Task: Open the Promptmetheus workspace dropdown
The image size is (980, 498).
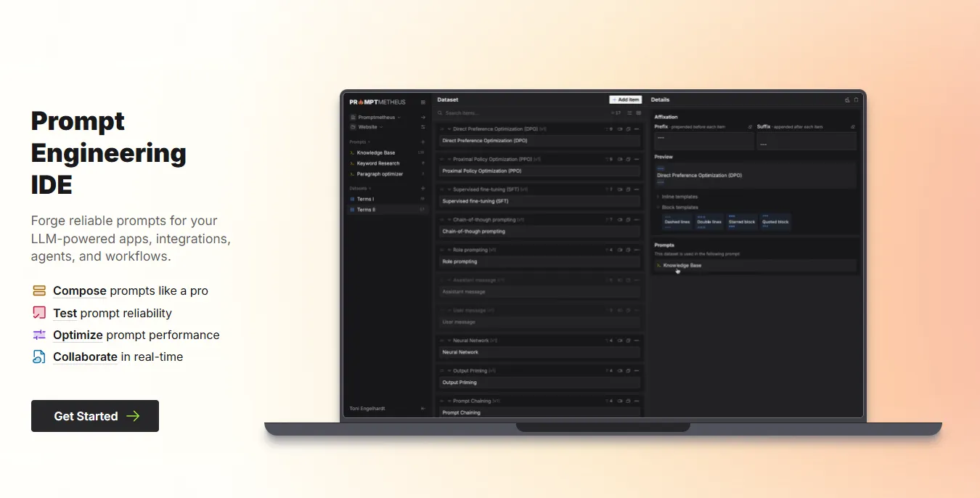Action: click(x=379, y=117)
